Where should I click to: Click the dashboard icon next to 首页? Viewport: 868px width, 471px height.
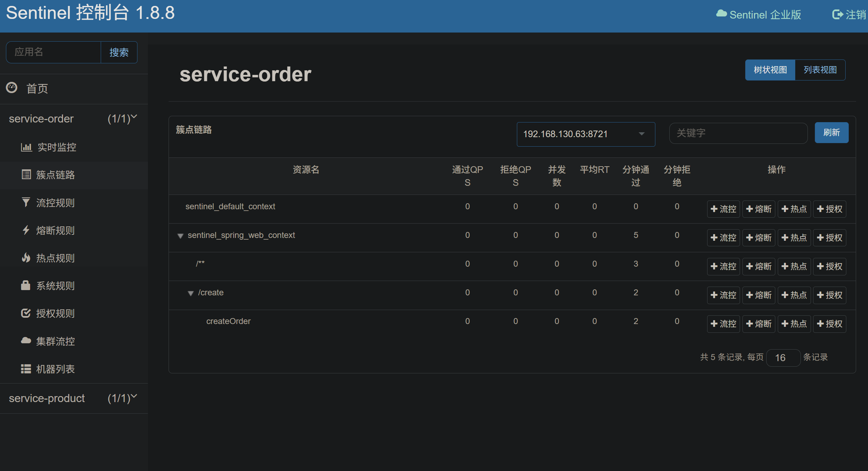tap(12, 88)
